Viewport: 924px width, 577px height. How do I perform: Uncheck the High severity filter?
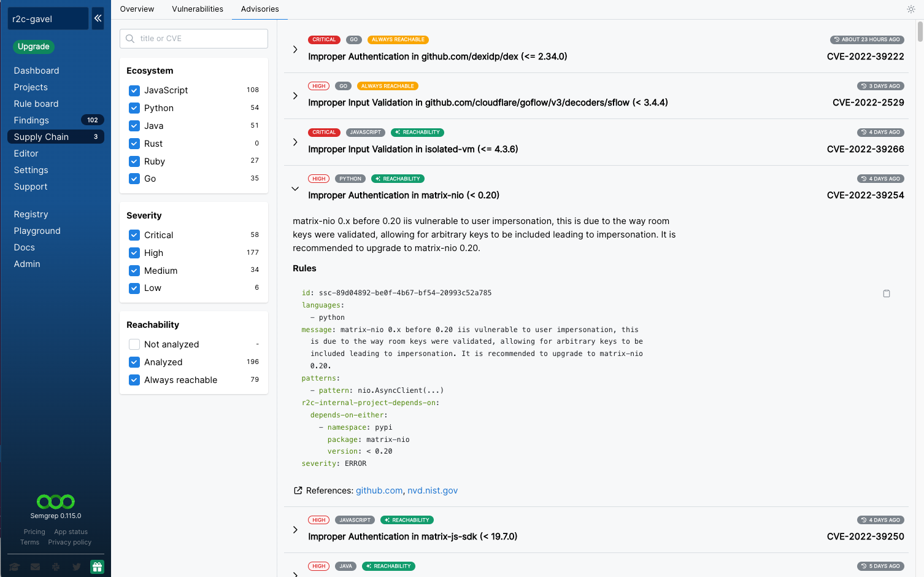pyautogui.click(x=134, y=253)
